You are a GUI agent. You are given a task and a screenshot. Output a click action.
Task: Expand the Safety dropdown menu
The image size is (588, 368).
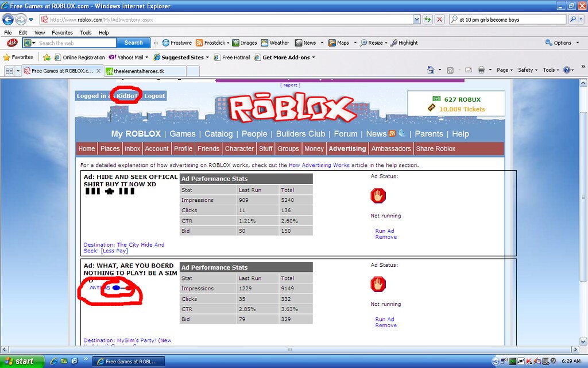coord(527,70)
